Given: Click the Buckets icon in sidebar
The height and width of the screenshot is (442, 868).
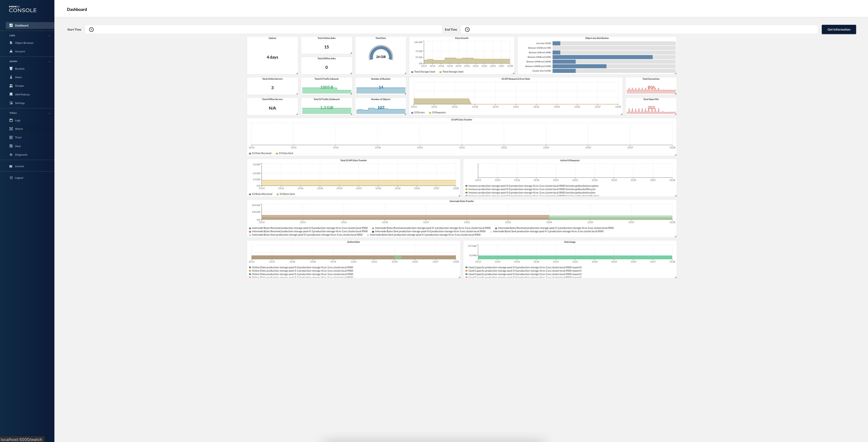Looking at the screenshot, I should coord(11,69).
